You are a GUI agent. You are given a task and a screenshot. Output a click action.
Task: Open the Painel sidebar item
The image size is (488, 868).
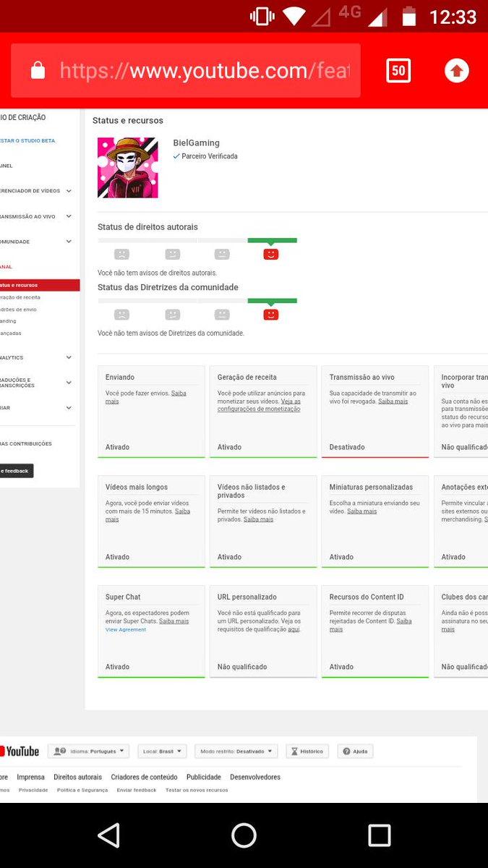coord(7,166)
